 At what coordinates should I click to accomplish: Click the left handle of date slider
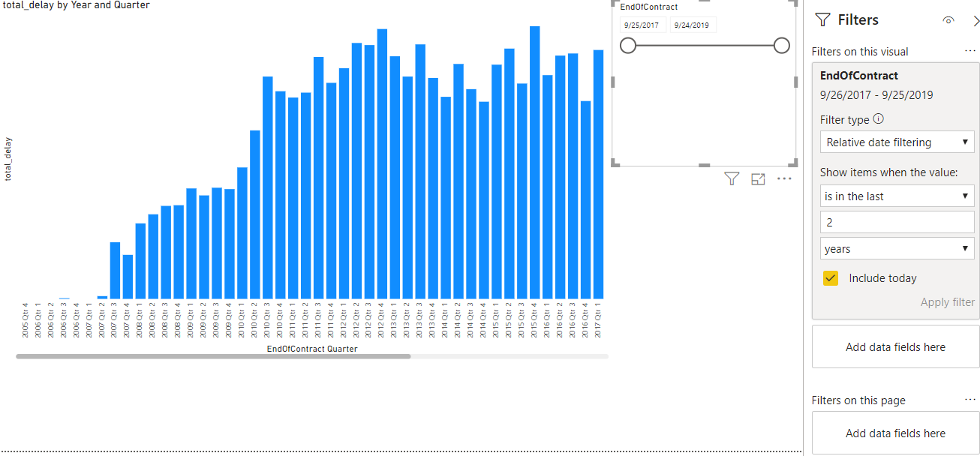tap(628, 46)
